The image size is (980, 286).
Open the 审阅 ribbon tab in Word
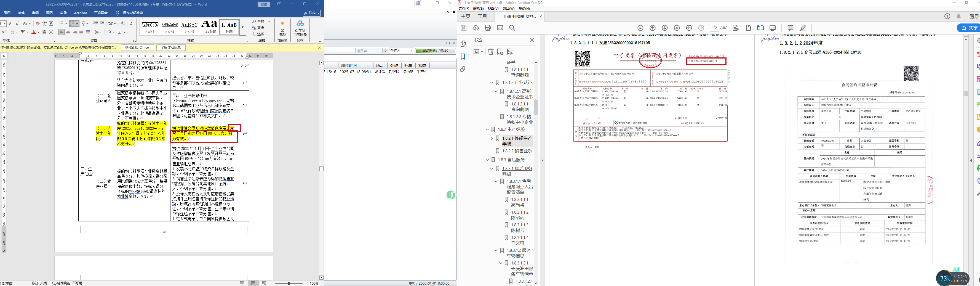(35, 13)
